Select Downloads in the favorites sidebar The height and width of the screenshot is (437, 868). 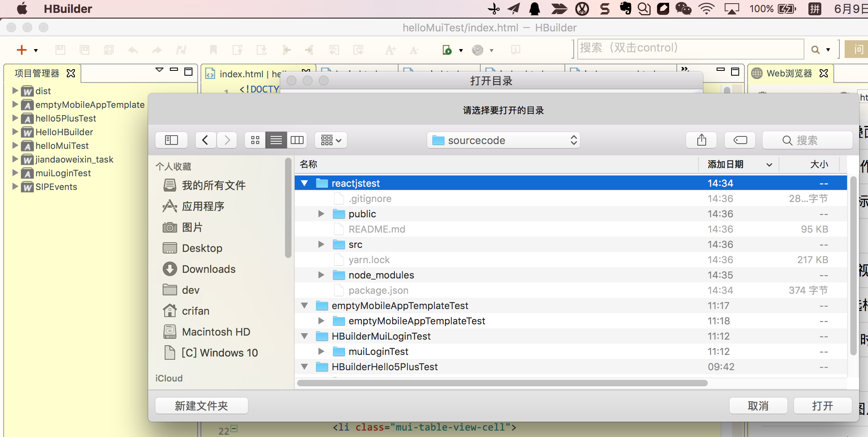[209, 269]
